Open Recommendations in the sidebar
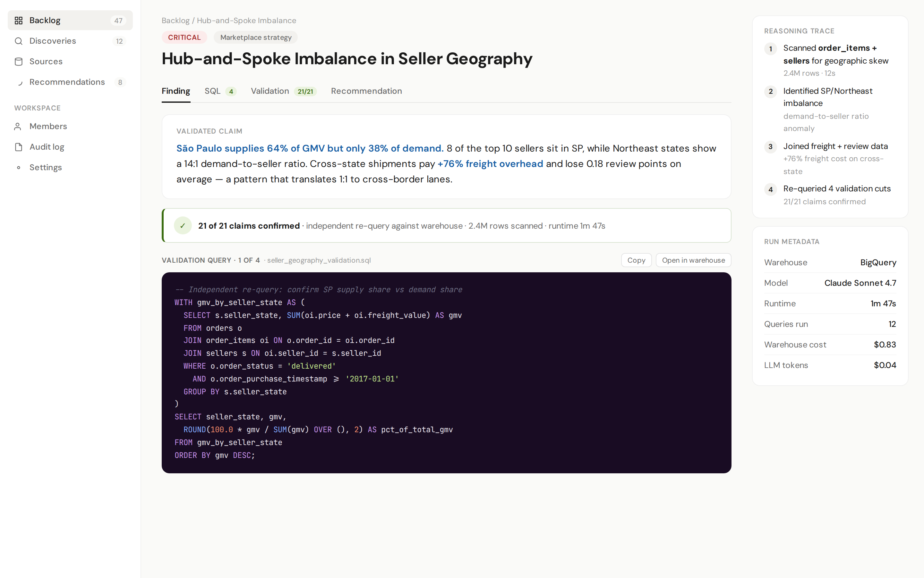Image resolution: width=924 pixels, height=578 pixels. coord(70,82)
